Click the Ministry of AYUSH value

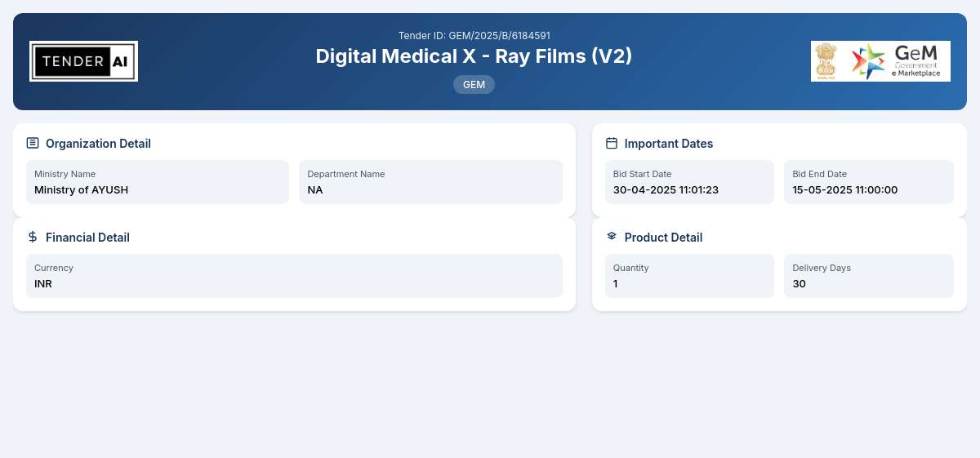tap(81, 190)
